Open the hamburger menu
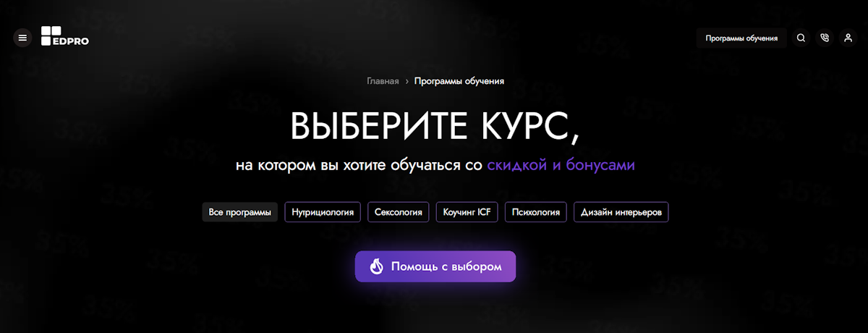Image resolution: width=868 pixels, height=333 pixels. (22, 38)
